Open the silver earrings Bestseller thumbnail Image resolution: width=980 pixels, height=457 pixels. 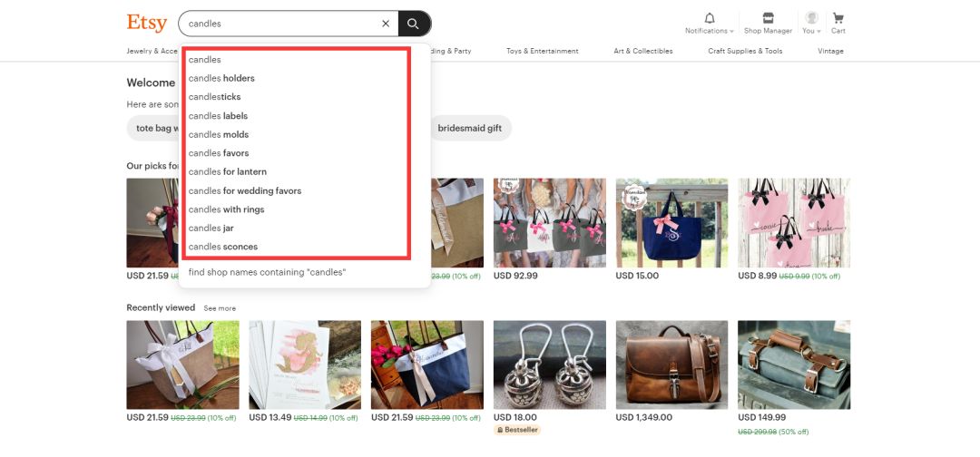[549, 364]
